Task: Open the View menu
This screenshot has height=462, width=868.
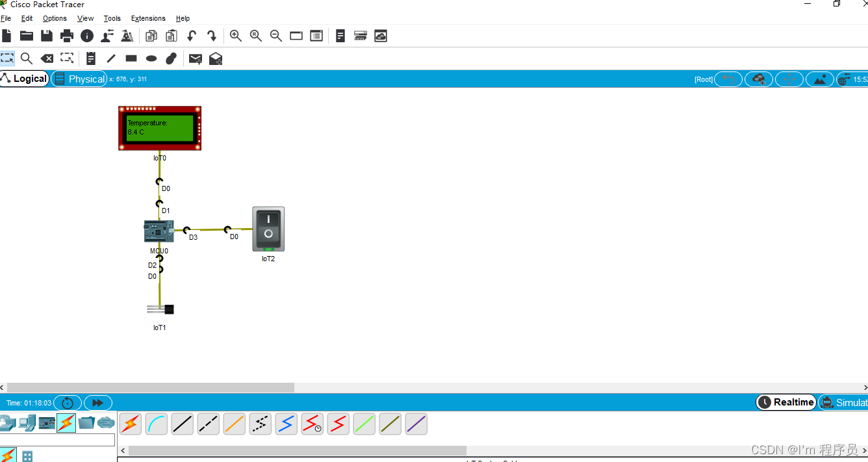Action: (85, 18)
